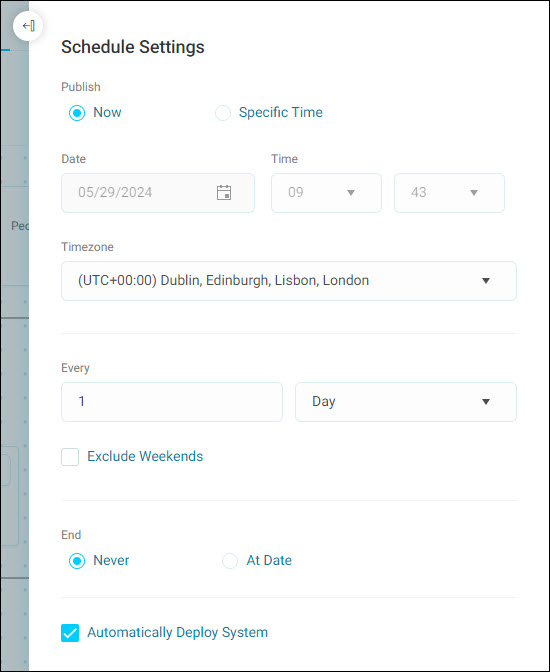The width and height of the screenshot is (550, 672).
Task: Choose Never as the end option
Action: click(x=77, y=561)
